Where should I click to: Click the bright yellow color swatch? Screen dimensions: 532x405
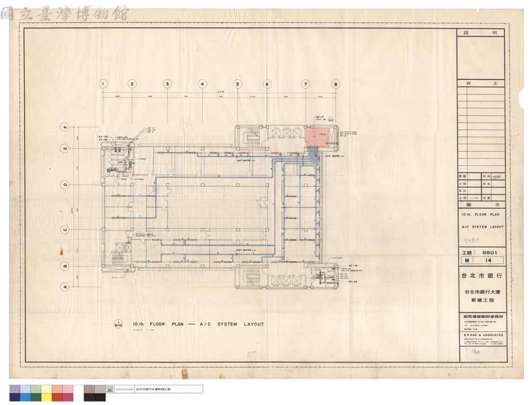pyautogui.click(x=46, y=397)
